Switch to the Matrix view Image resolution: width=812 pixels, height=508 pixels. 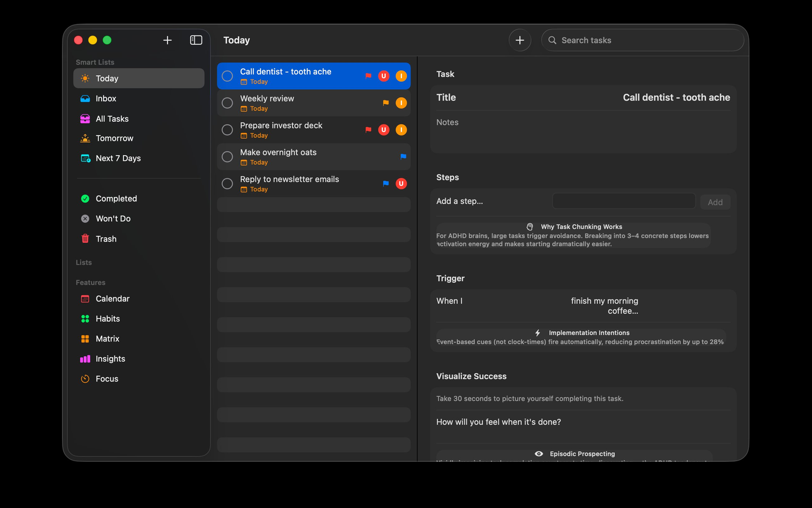(139, 339)
